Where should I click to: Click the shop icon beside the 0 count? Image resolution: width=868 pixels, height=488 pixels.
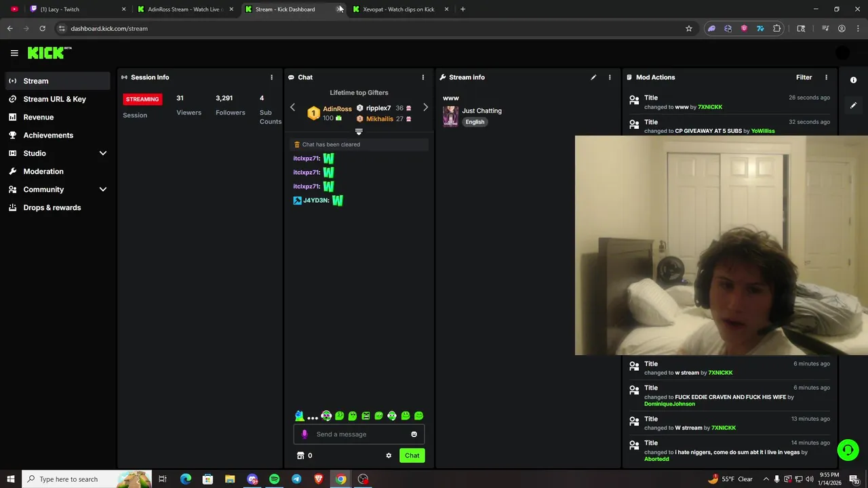click(300, 455)
